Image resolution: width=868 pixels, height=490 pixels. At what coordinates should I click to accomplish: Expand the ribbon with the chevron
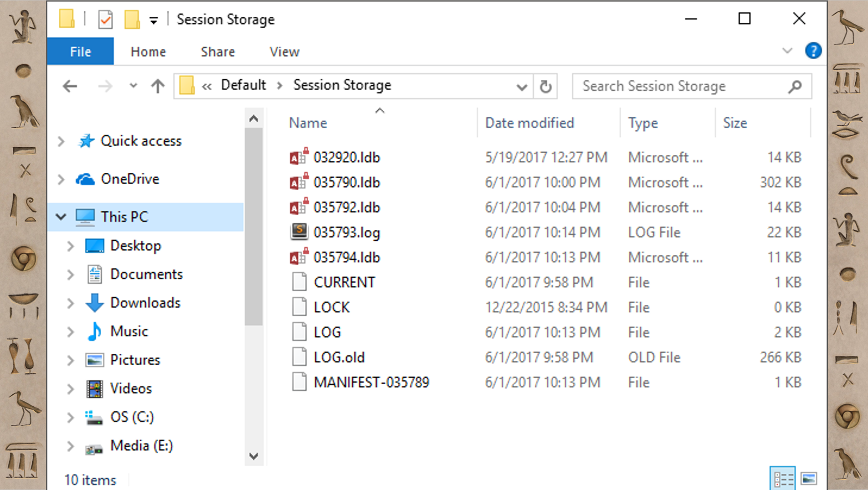tap(787, 51)
